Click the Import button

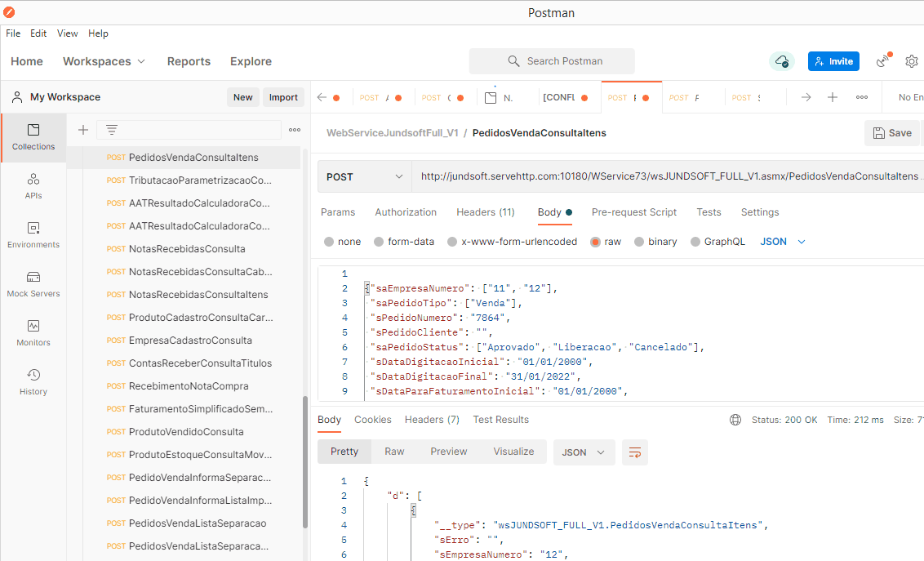click(x=283, y=97)
